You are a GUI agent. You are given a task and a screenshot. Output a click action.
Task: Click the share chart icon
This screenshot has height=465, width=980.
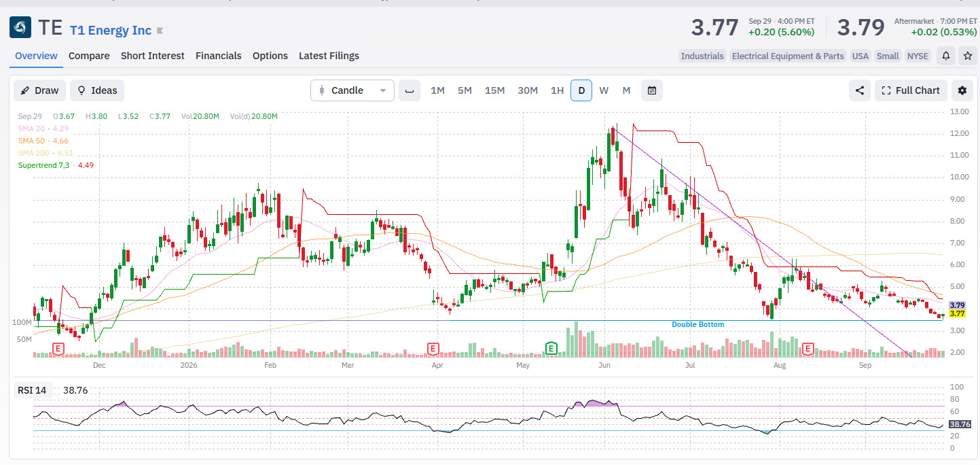point(860,90)
